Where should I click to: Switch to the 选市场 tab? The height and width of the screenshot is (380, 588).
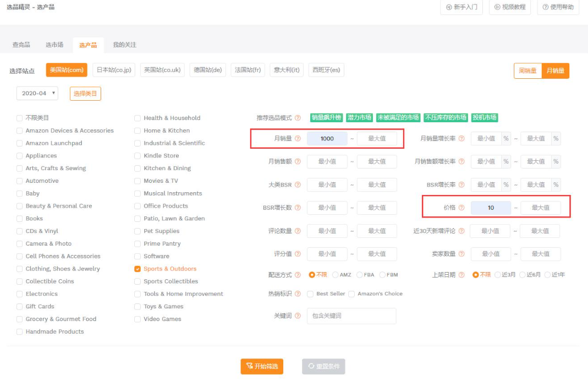(x=54, y=45)
